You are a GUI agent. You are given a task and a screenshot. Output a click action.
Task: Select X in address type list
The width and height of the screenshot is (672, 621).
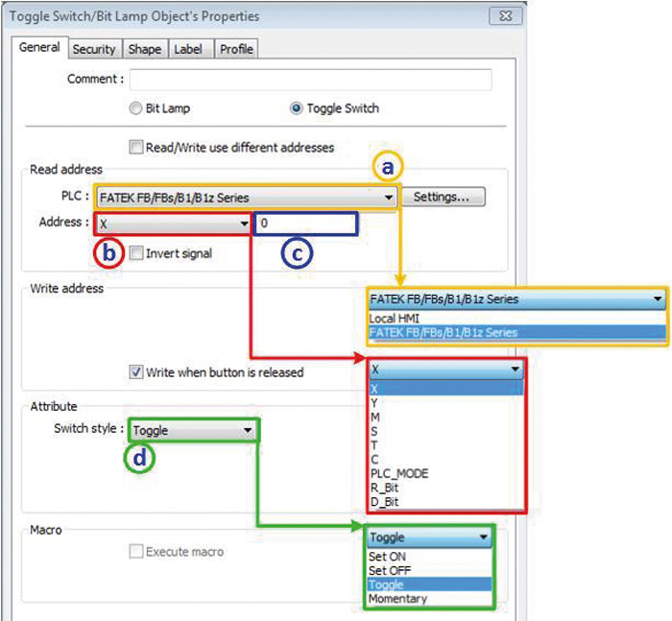(x=446, y=389)
